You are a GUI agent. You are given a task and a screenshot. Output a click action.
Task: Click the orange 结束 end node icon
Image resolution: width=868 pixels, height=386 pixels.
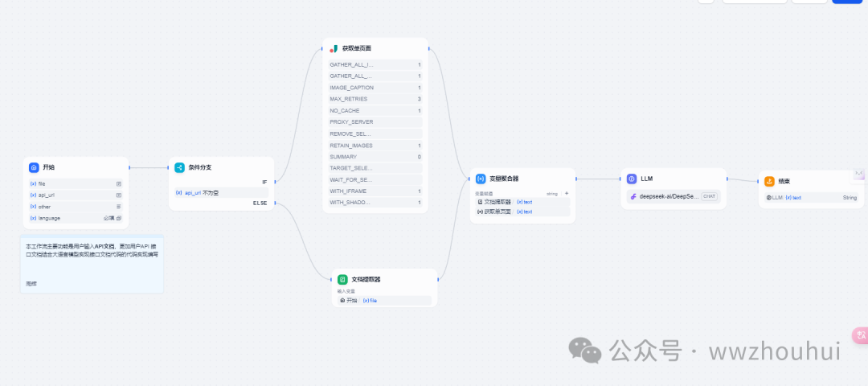(769, 181)
